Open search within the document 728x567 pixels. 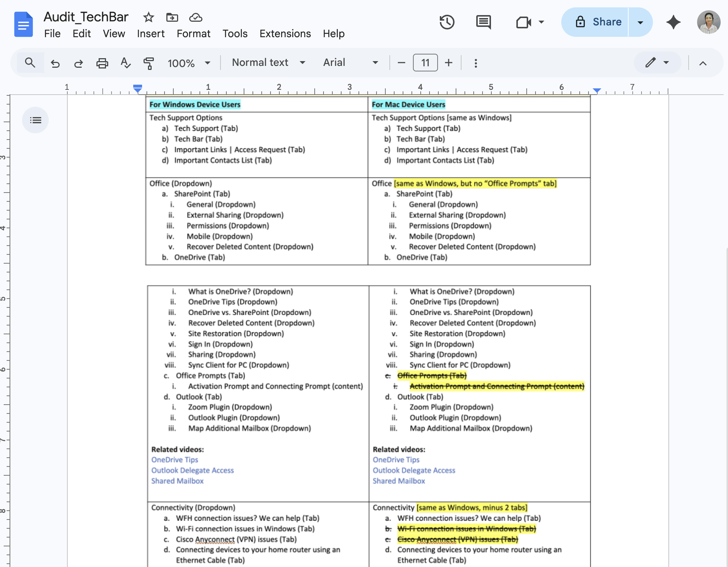click(x=30, y=63)
